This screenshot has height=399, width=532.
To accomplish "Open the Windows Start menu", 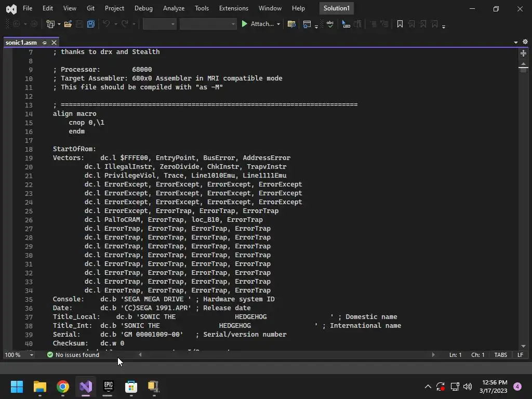I will point(17,387).
